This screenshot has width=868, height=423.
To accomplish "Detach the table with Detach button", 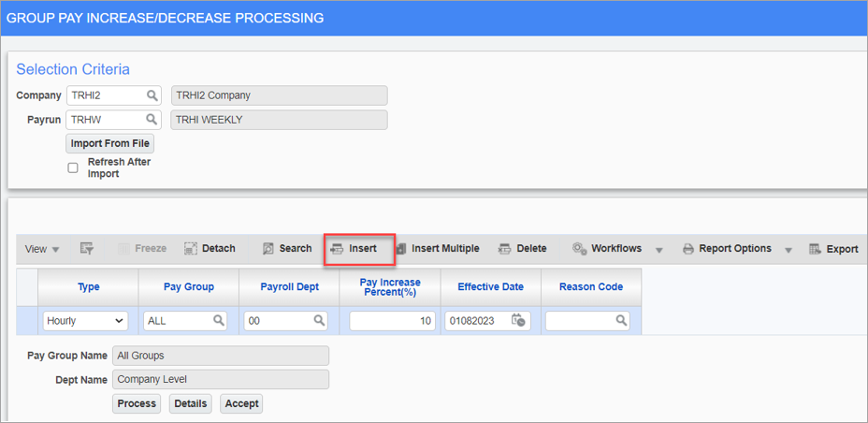I will pos(210,249).
